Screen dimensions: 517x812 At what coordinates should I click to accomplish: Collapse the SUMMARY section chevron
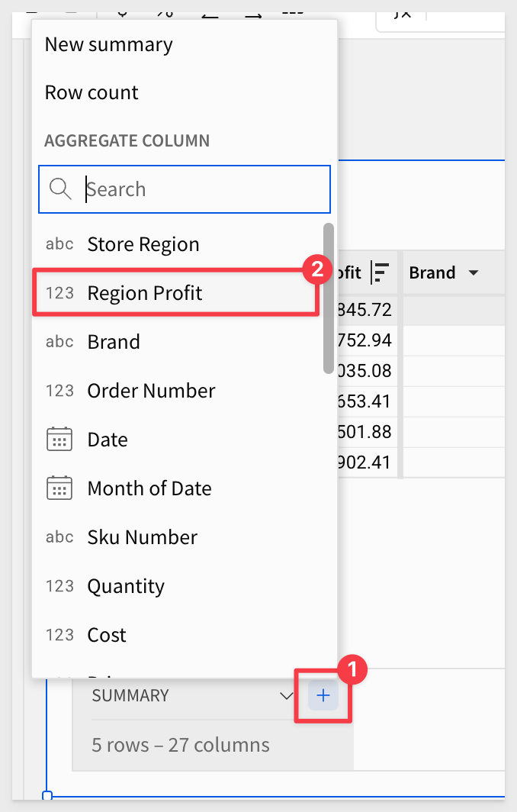(x=286, y=695)
